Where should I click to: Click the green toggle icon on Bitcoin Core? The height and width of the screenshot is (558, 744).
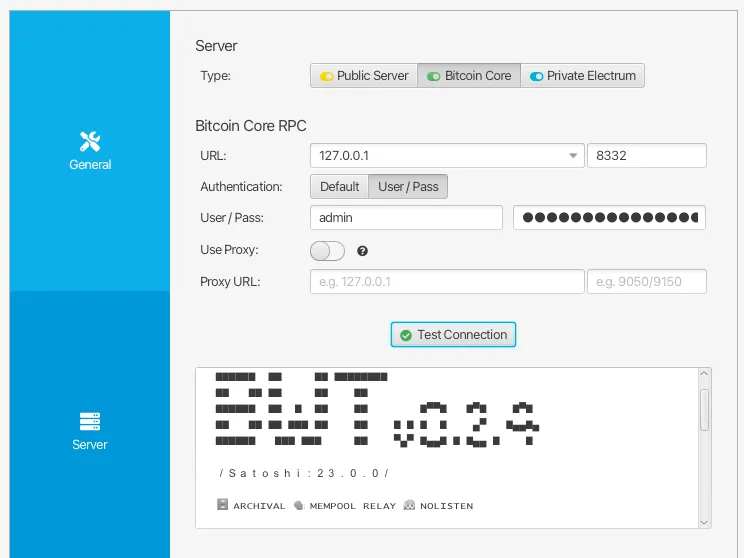(x=434, y=76)
